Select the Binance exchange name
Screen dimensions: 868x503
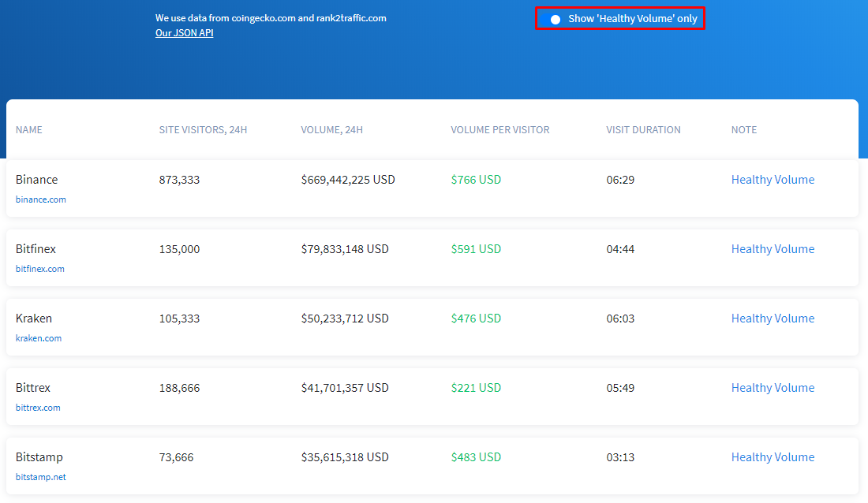37,180
